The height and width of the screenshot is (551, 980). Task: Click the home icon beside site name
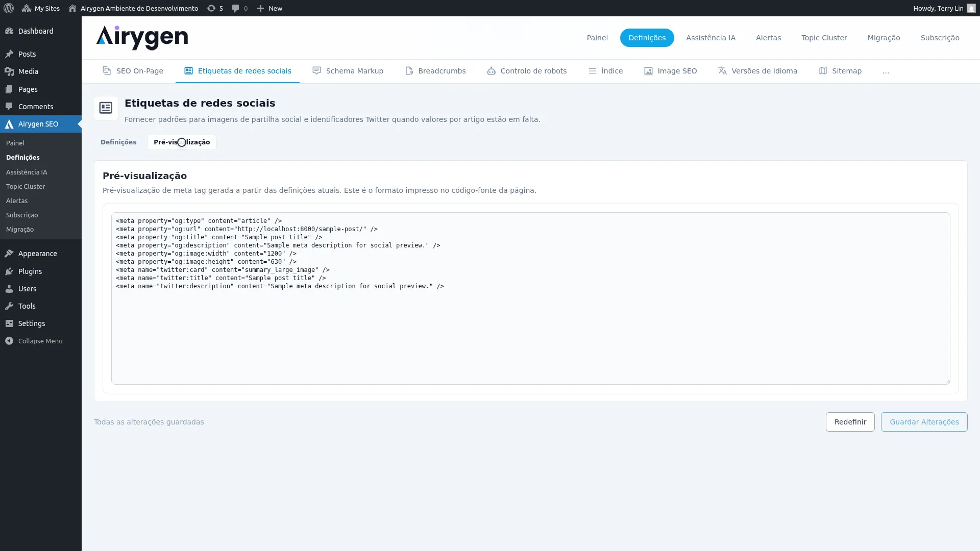(72, 8)
